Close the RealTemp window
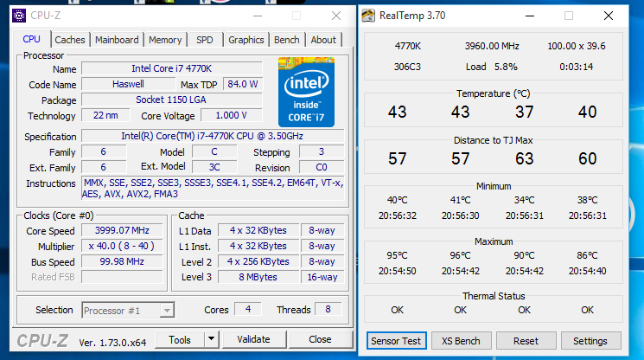This screenshot has width=644, height=360. click(x=609, y=16)
